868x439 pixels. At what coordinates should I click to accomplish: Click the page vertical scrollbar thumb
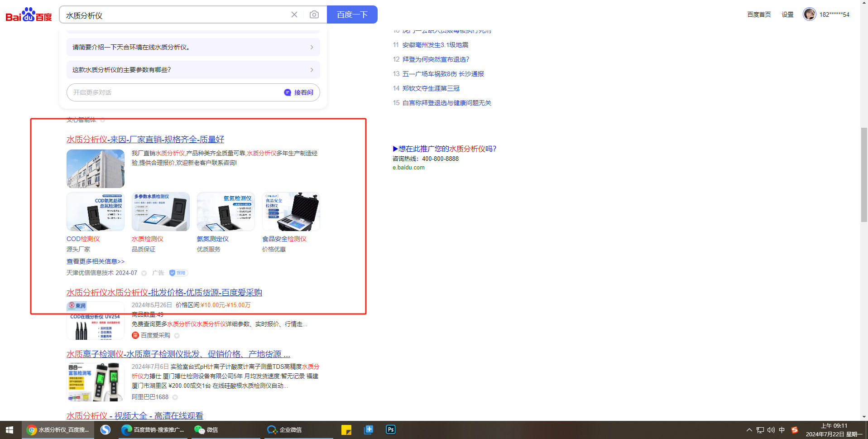coord(864,175)
